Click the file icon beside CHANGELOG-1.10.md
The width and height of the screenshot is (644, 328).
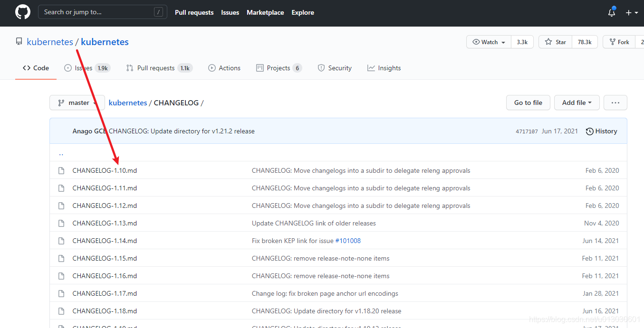[61, 170]
